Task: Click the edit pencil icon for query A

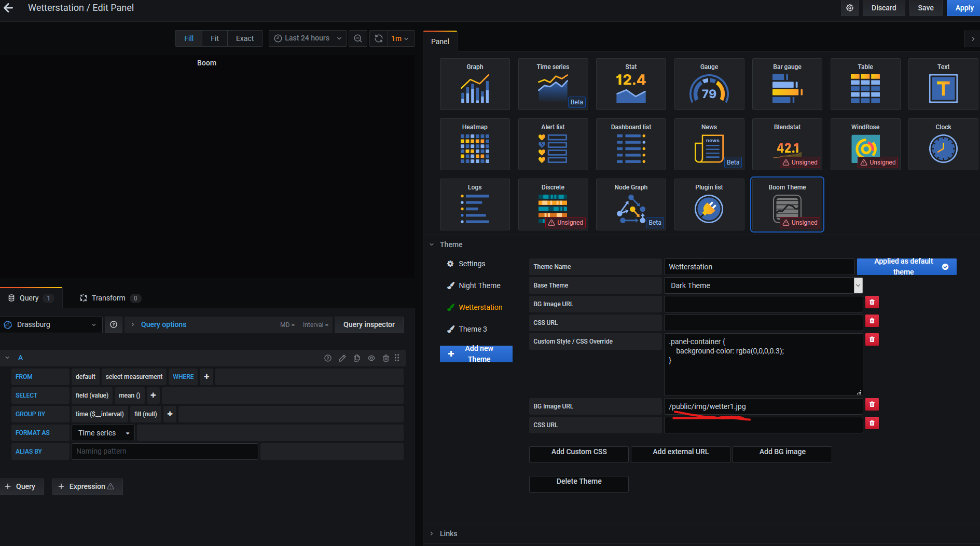Action: (x=342, y=358)
